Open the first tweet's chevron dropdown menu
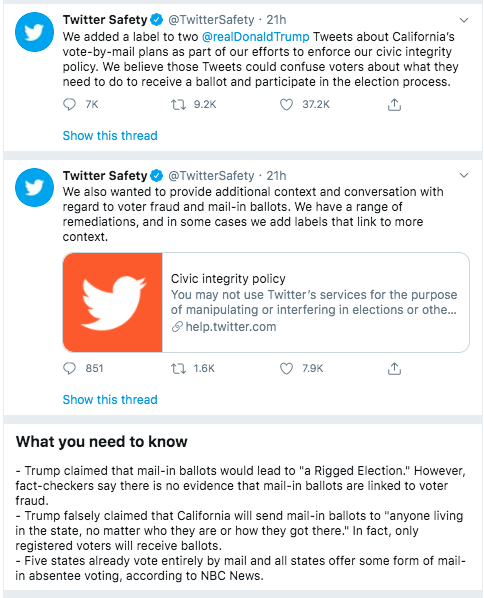This screenshot has height=598, width=484. click(x=464, y=20)
